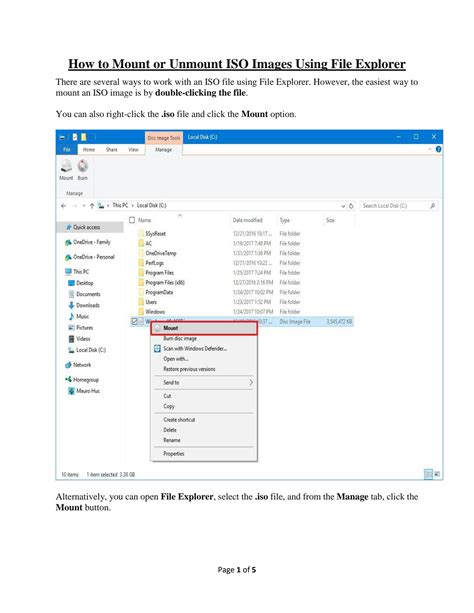Choose Create shortcut from context menu
This screenshot has width=474, height=613.
tap(204, 420)
